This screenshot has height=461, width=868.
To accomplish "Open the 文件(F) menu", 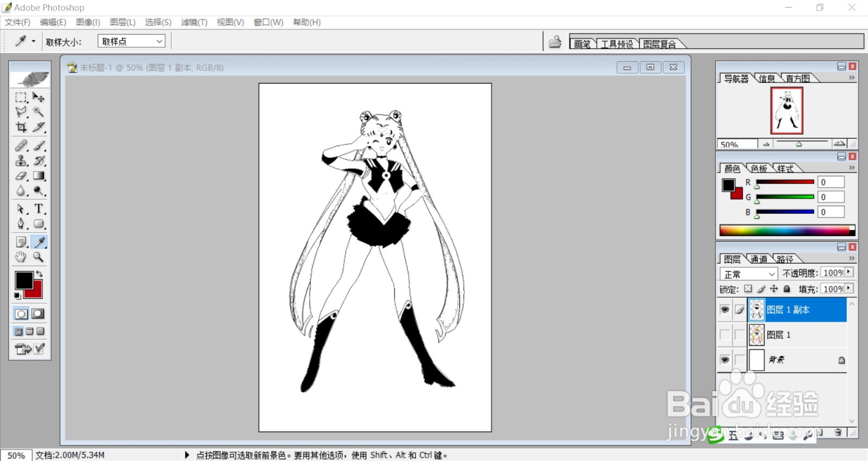I will pyautogui.click(x=17, y=22).
